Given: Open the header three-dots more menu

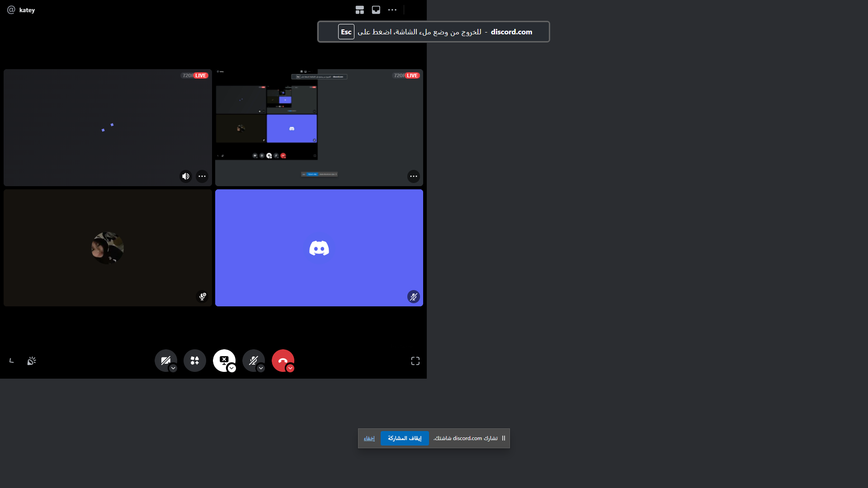Looking at the screenshot, I should pyautogui.click(x=392, y=10).
